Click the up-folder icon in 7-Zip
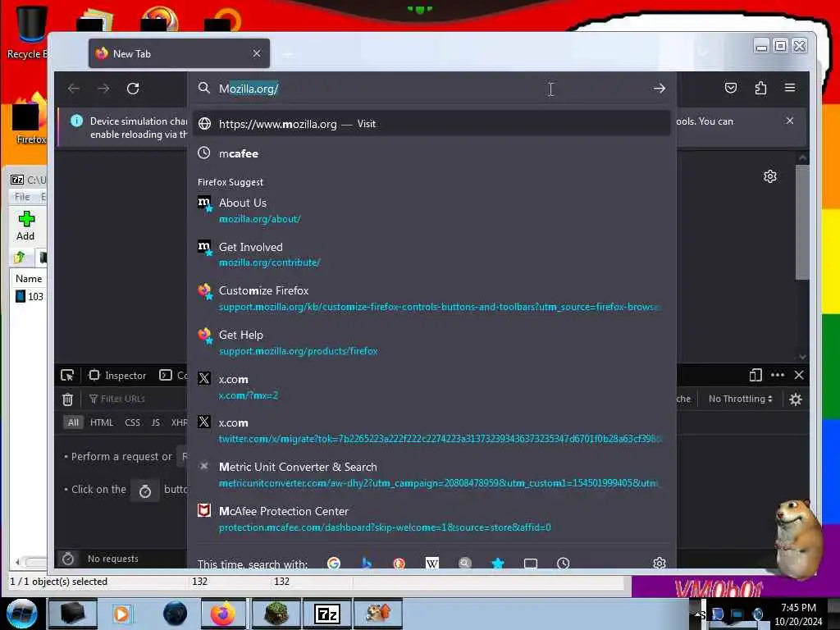This screenshot has width=840, height=630. (x=20, y=258)
